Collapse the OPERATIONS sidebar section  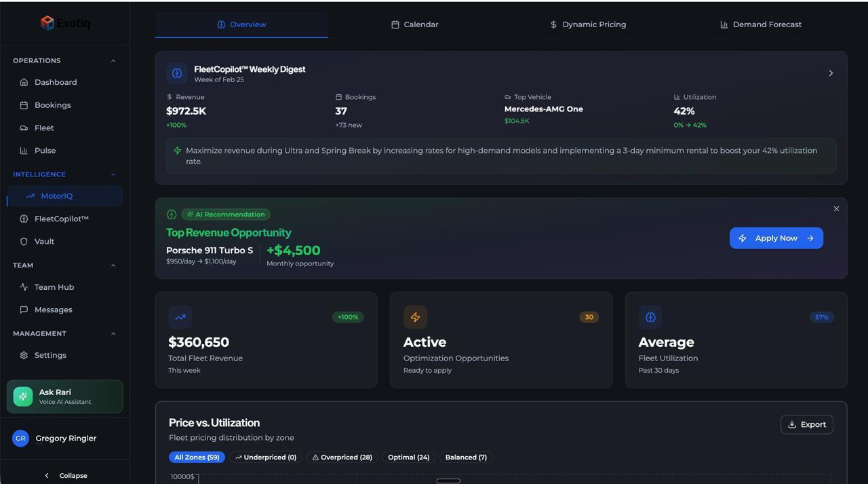coord(113,60)
